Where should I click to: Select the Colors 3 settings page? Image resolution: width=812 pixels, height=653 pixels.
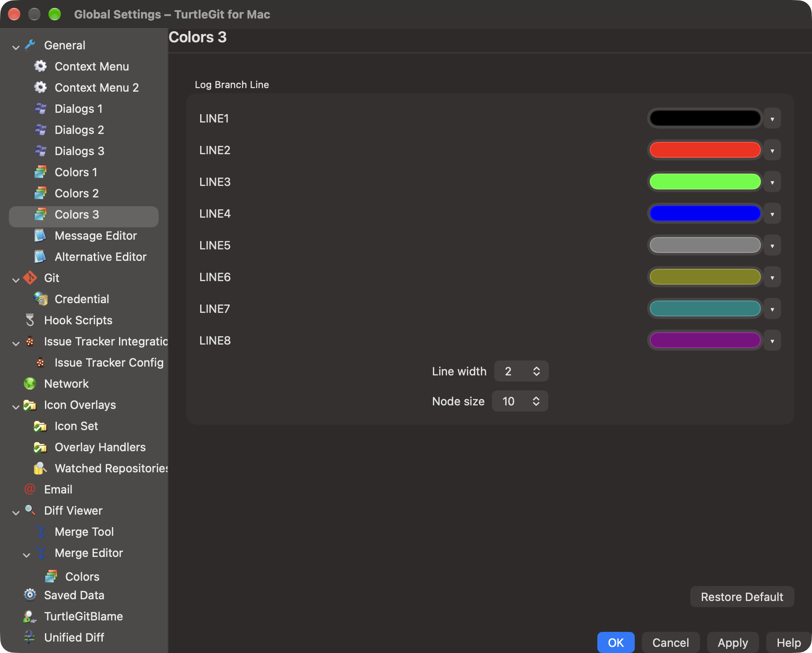click(x=84, y=216)
